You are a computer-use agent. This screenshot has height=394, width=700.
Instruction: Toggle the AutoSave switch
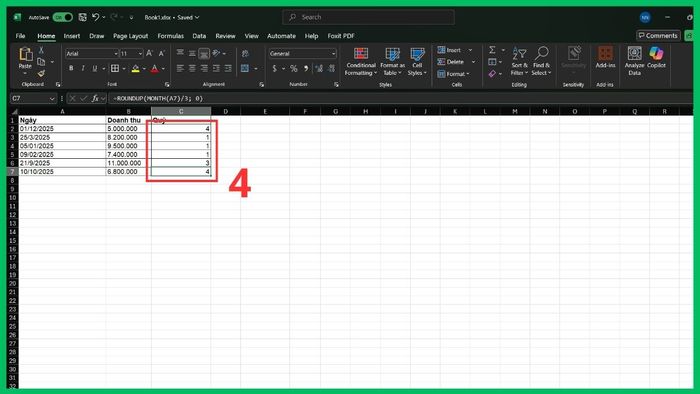[x=62, y=17]
